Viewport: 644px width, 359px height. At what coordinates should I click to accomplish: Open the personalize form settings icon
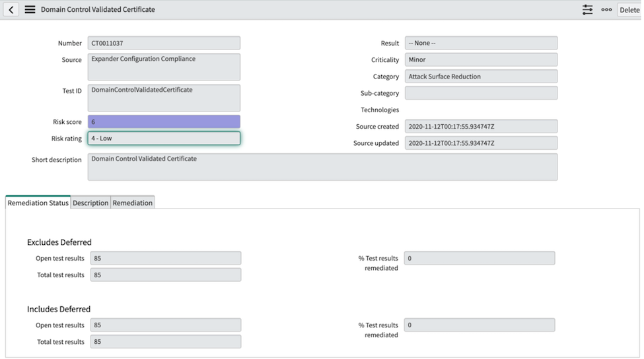(x=587, y=10)
